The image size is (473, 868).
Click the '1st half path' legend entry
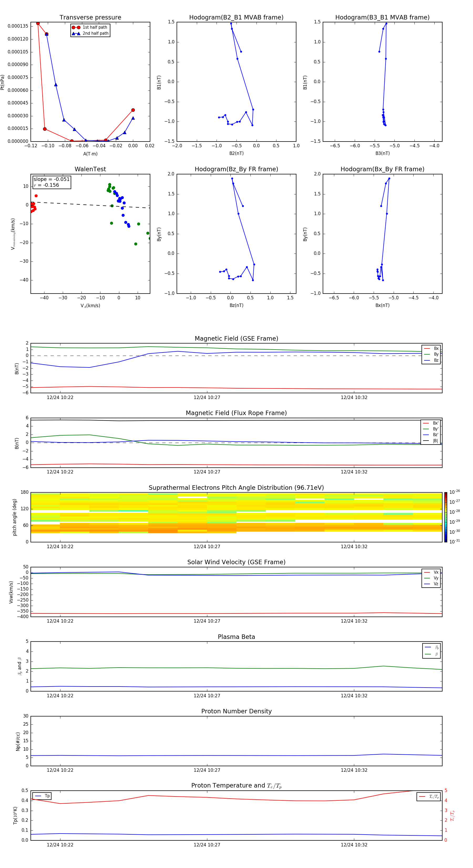90,27
